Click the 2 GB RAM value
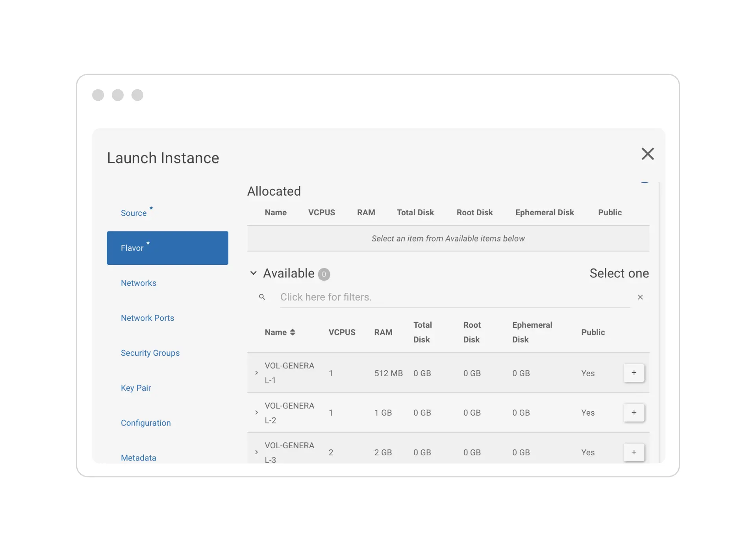756x551 pixels. 383,453
